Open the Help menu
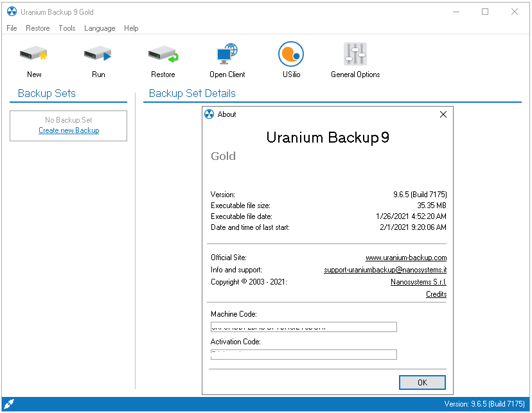The height and width of the screenshot is (413, 532). [131, 28]
